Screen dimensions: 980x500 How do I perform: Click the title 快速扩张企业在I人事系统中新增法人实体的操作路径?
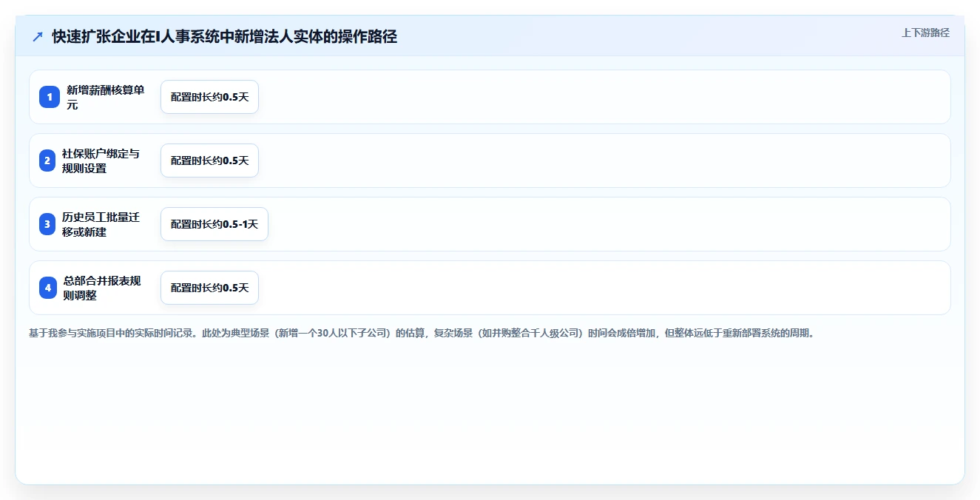[x=225, y=36]
